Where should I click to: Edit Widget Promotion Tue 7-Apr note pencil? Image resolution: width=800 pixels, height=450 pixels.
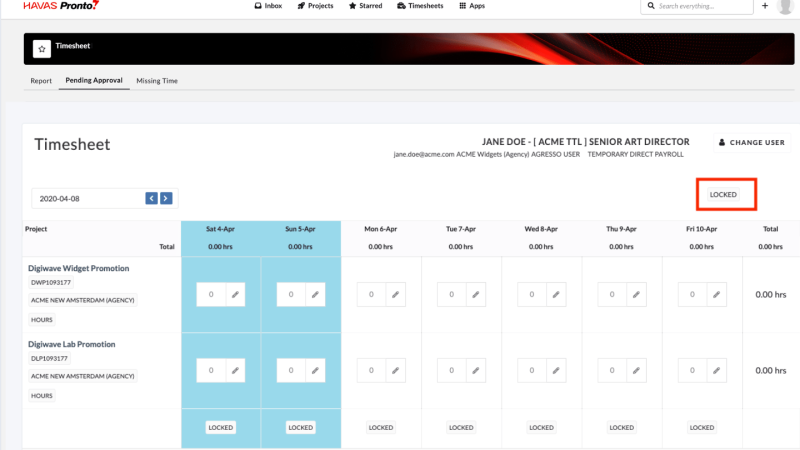[x=476, y=294]
